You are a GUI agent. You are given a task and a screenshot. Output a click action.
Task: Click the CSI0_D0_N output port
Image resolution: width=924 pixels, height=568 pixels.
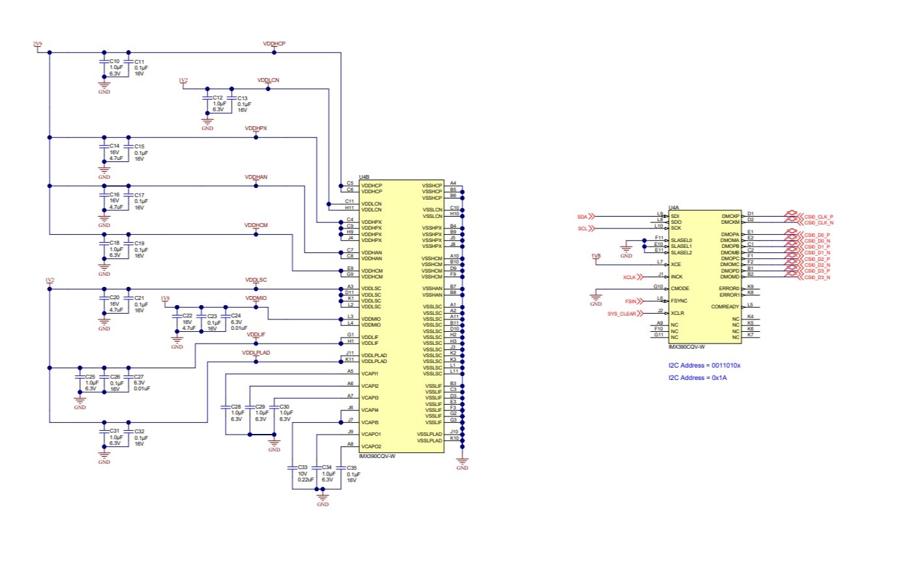(x=814, y=241)
